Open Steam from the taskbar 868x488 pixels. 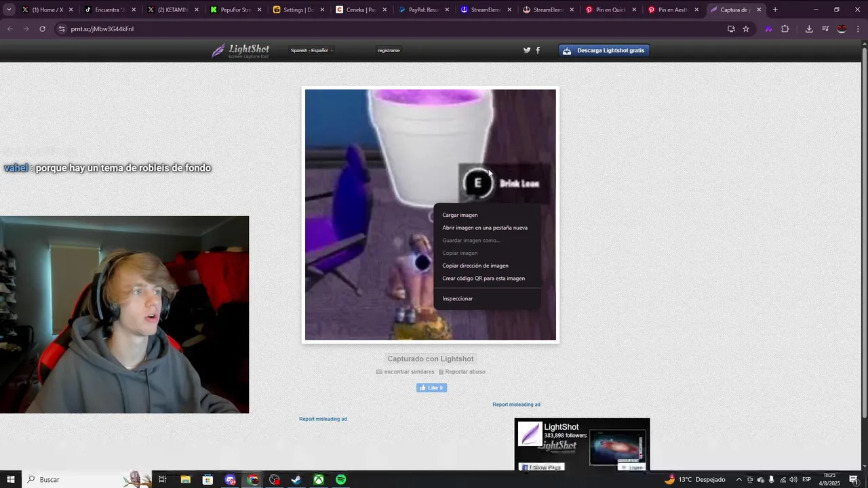pyautogui.click(x=296, y=479)
